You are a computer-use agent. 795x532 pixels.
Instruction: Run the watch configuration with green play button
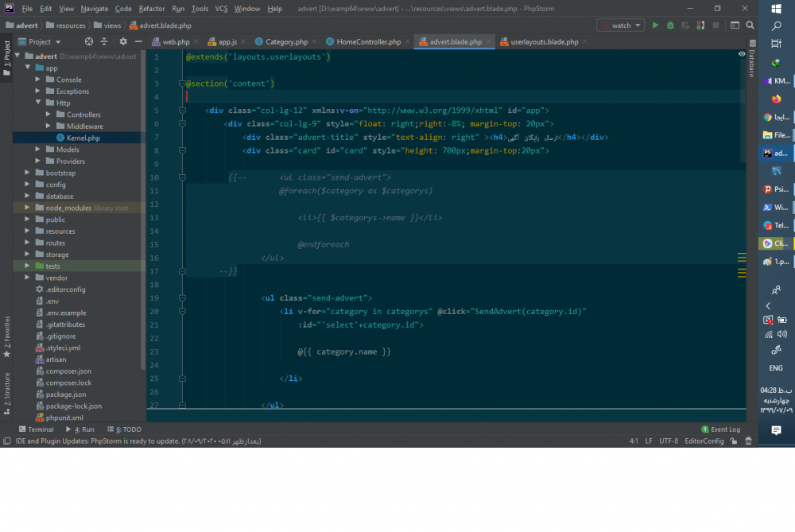(x=655, y=25)
